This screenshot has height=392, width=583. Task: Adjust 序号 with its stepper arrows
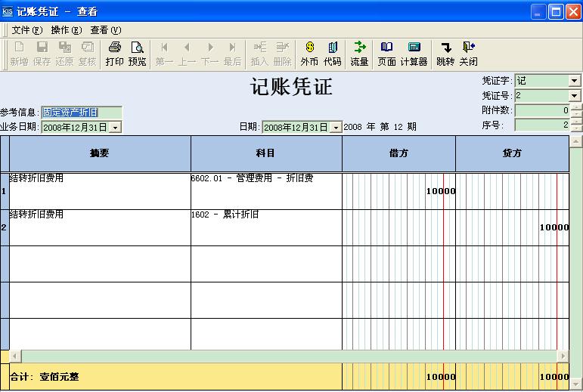pos(576,125)
